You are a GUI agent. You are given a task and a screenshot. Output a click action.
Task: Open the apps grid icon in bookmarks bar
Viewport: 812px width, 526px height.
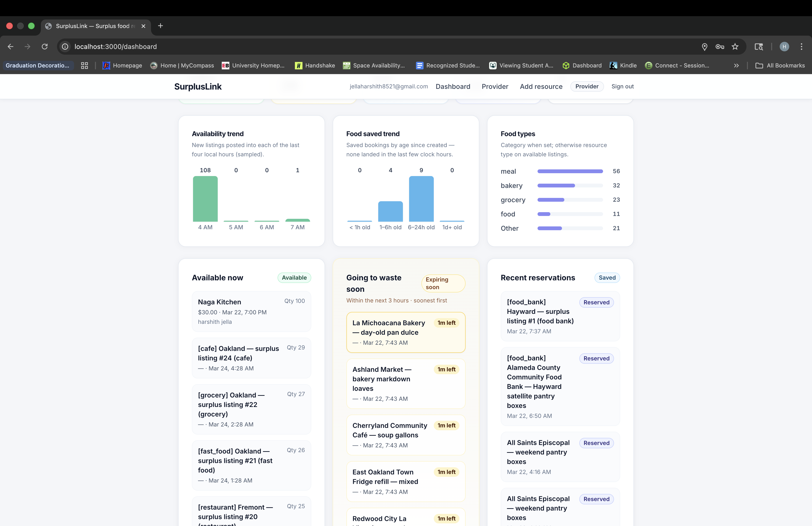[84, 66]
